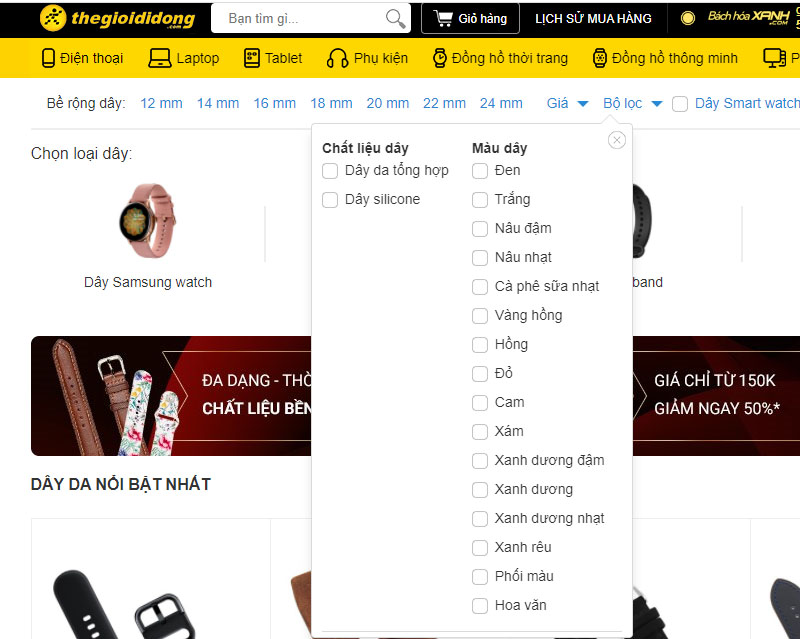Image resolution: width=800 pixels, height=639 pixels.
Task: Choose the 12 mm width link
Action: (x=161, y=104)
